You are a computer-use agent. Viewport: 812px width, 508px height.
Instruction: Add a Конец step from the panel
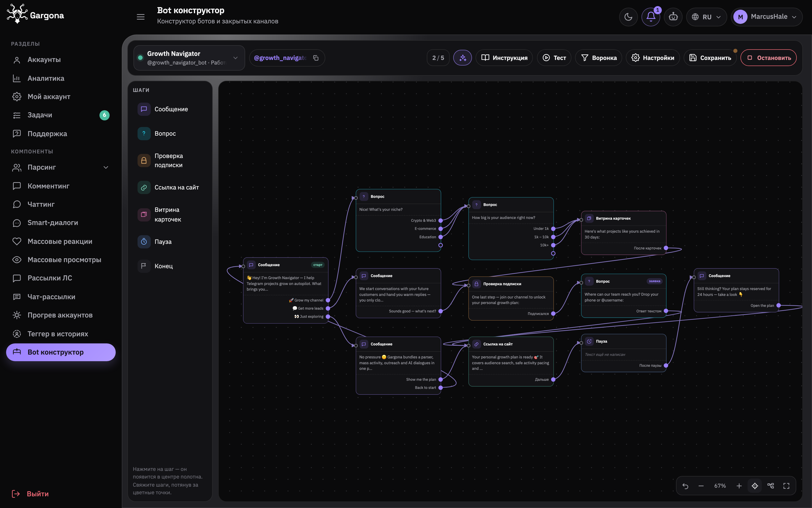[x=170, y=266]
